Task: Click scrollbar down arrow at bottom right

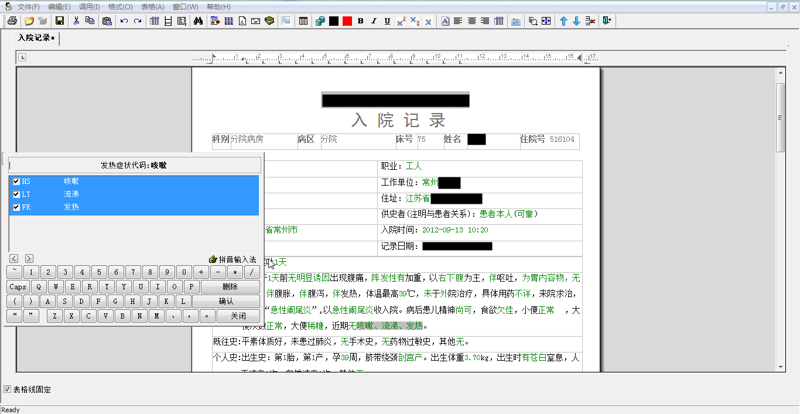Action: point(781,367)
